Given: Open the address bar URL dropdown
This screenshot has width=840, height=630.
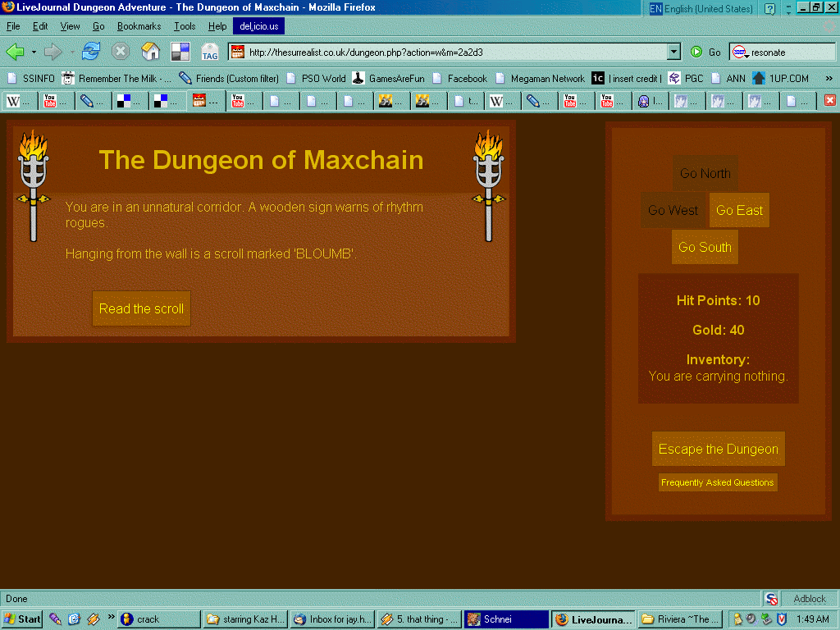Looking at the screenshot, I should 673,52.
